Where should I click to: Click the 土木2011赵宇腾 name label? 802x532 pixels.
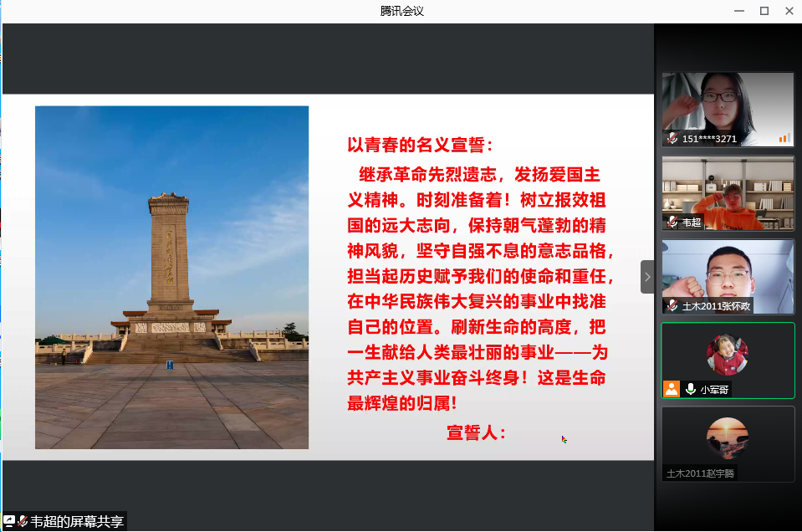[x=700, y=473]
